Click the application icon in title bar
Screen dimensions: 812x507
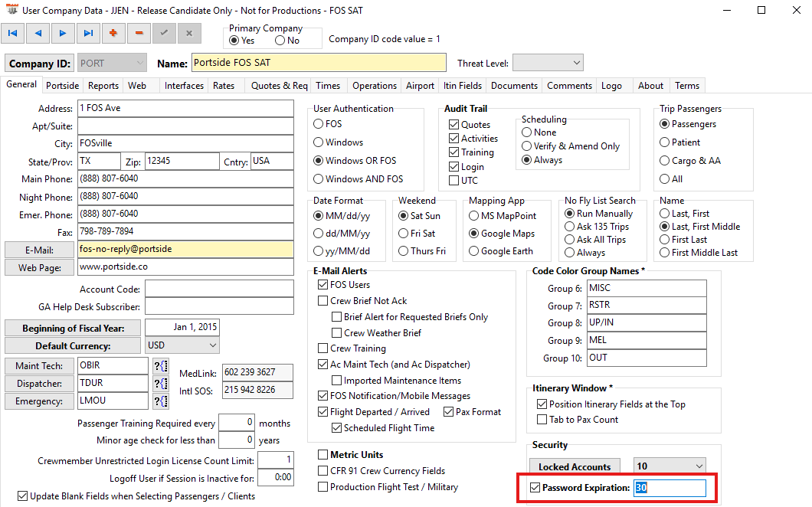tap(11, 10)
